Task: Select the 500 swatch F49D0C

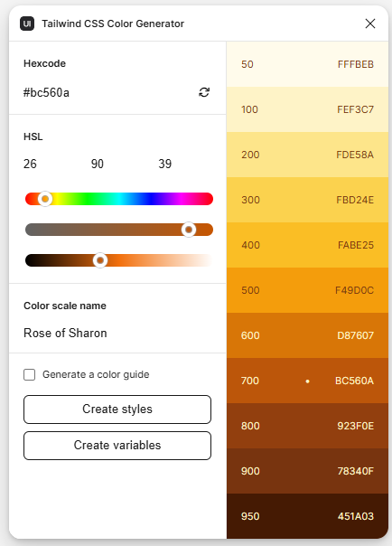Action: 307,290
